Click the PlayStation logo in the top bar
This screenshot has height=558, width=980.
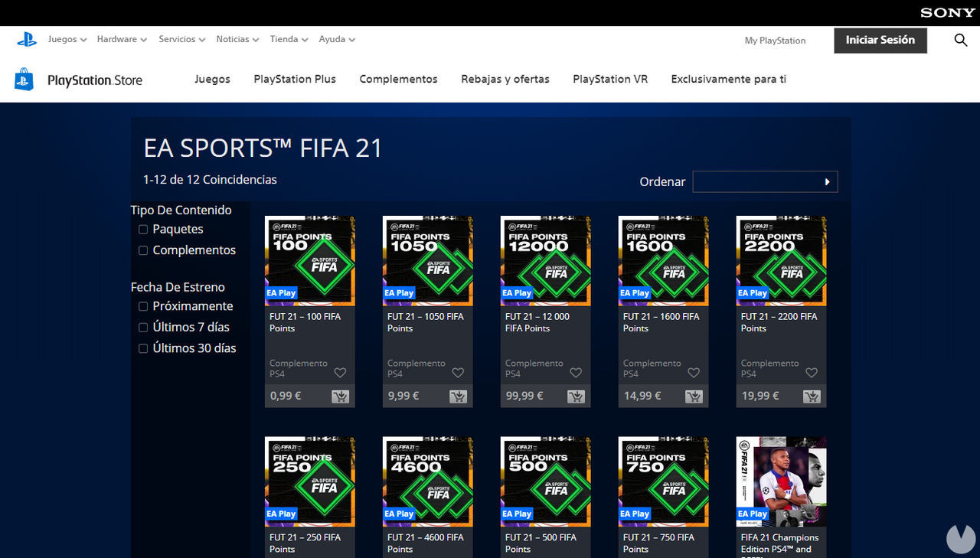click(x=27, y=39)
